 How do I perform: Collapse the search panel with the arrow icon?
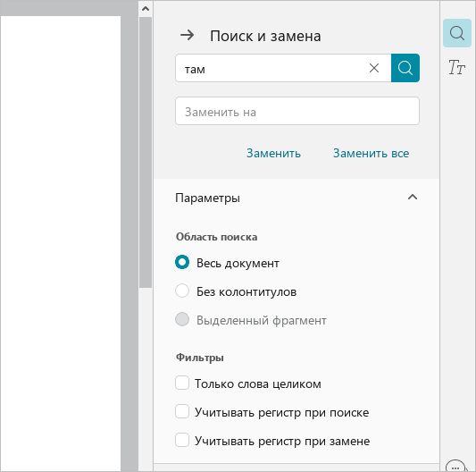coord(187,35)
